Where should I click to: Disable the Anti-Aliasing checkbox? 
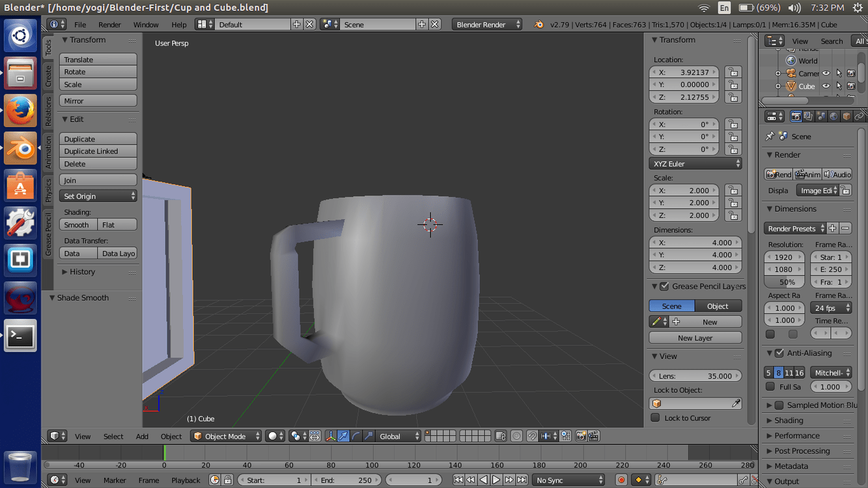(779, 353)
